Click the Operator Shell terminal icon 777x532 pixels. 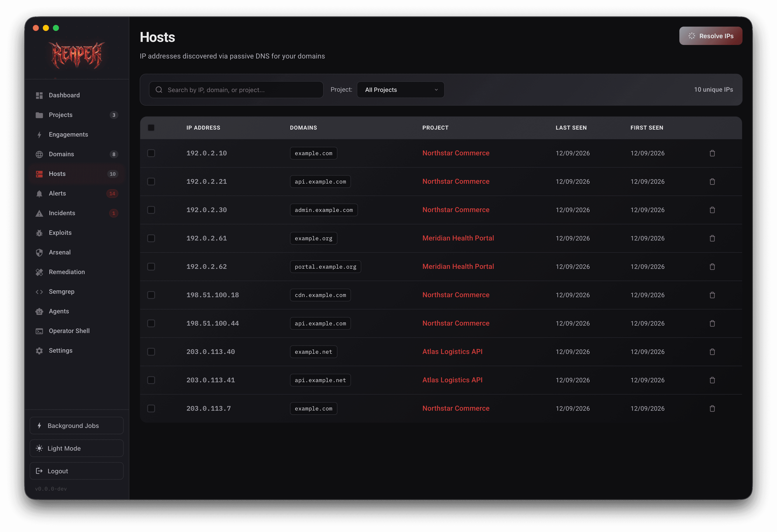pos(39,331)
